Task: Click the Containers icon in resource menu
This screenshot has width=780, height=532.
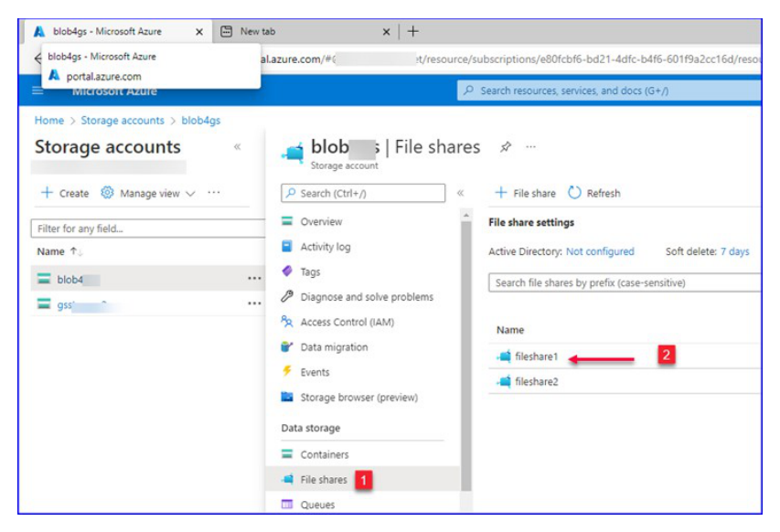Action: [x=287, y=453]
